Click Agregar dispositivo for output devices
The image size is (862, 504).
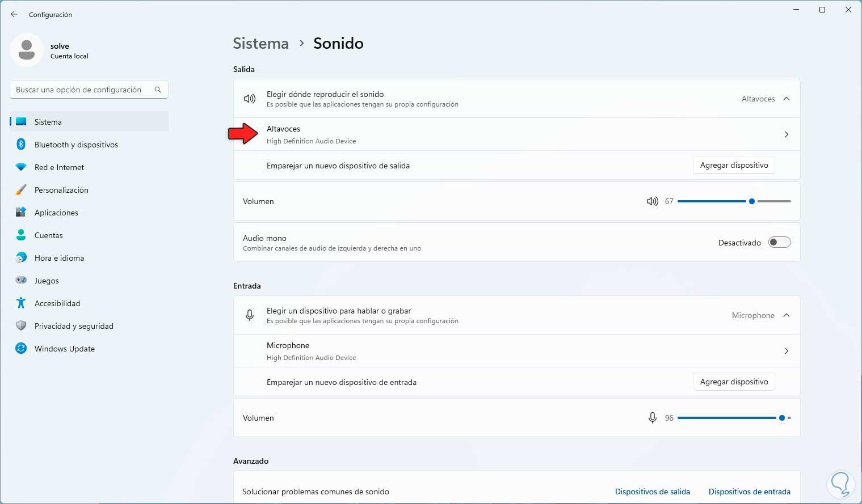(734, 165)
